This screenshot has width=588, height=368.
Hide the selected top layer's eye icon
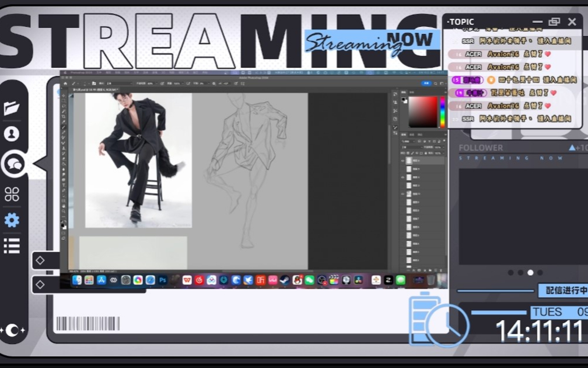click(x=402, y=161)
